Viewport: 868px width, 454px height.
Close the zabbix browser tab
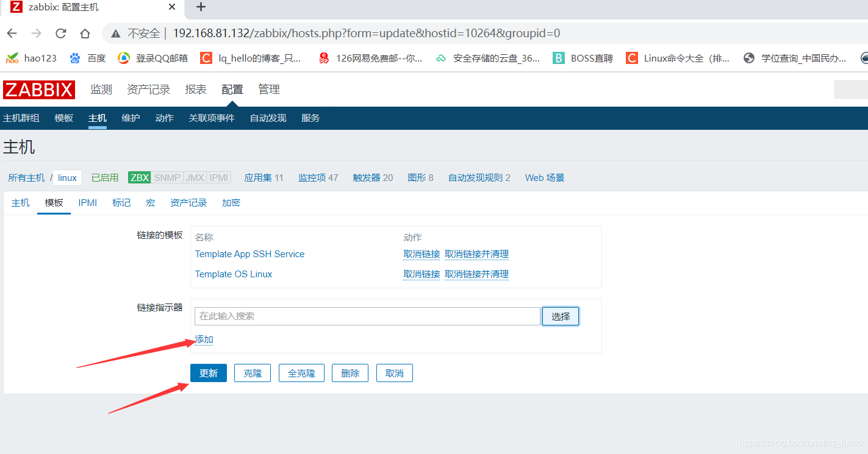(x=172, y=7)
